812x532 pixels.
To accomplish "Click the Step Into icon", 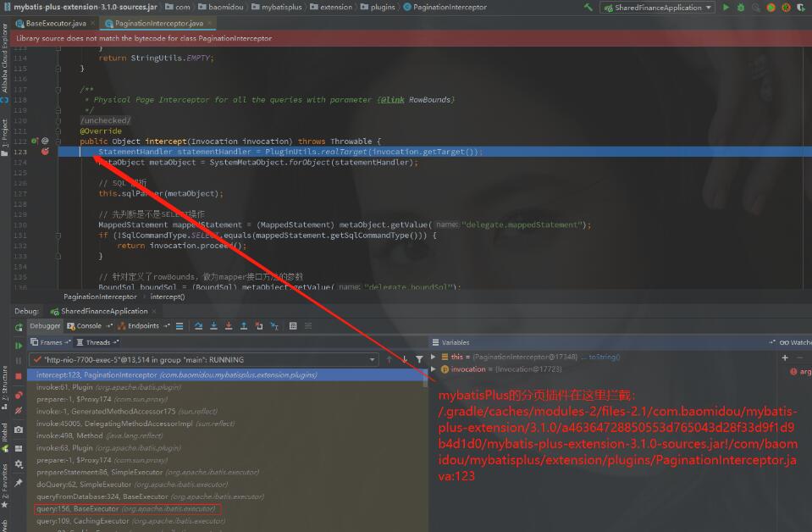I will [x=213, y=326].
